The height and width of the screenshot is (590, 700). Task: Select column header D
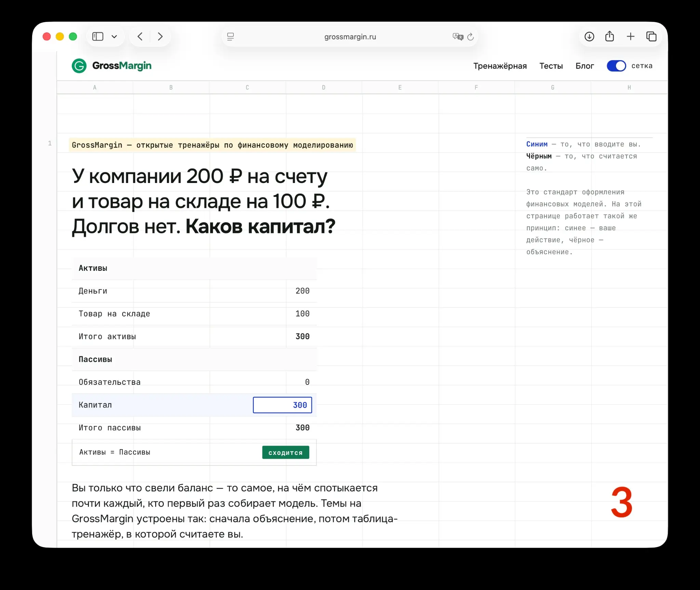[324, 88]
